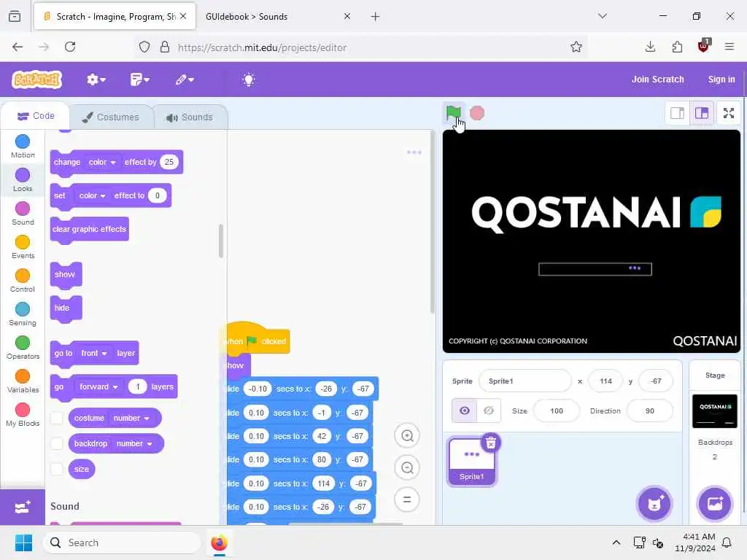Click the sprite x position field
This screenshot has width=747, height=560.
[605, 381]
